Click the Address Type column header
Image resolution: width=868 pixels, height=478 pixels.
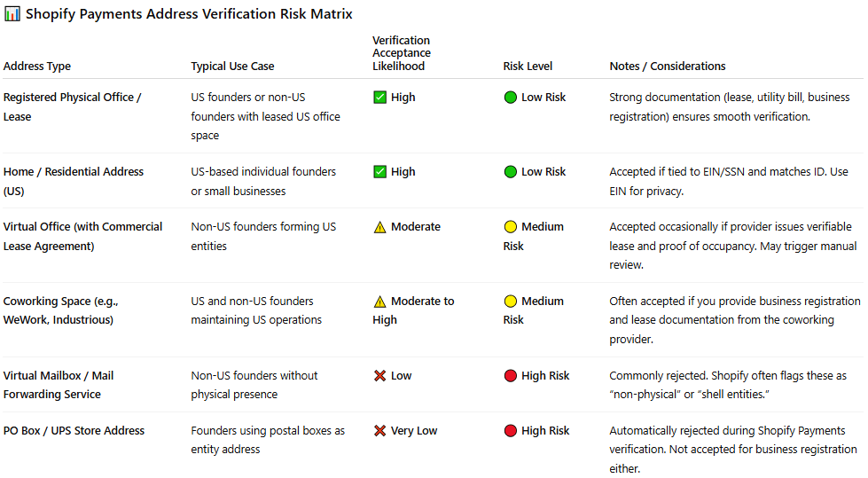coord(37,67)
